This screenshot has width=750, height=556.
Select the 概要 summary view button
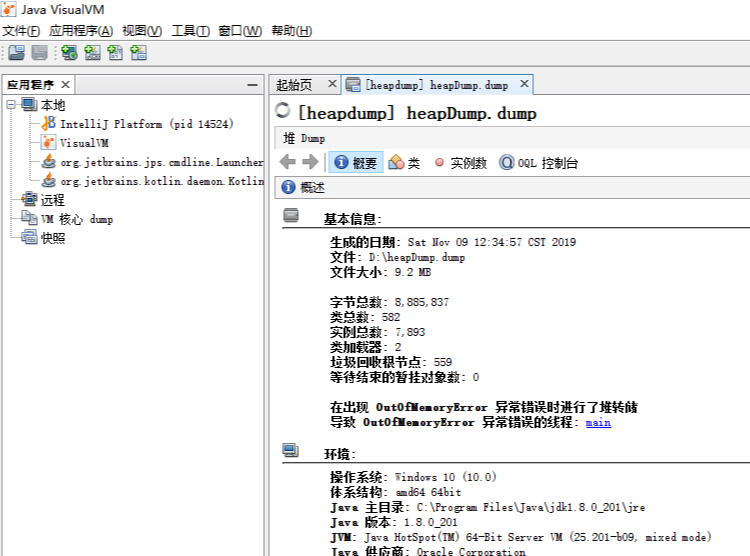(x=356, y=163)
